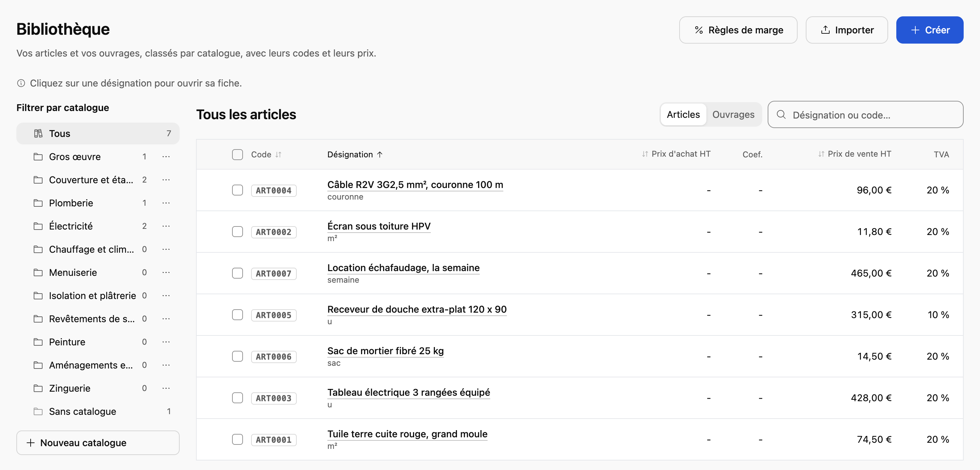
Task: Click the ART0003 code badge
Action: [274, 398]
